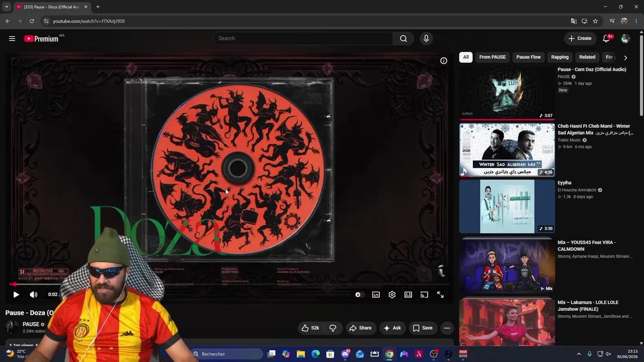Open the account avatar menu in YouTube

click(625, 38)
